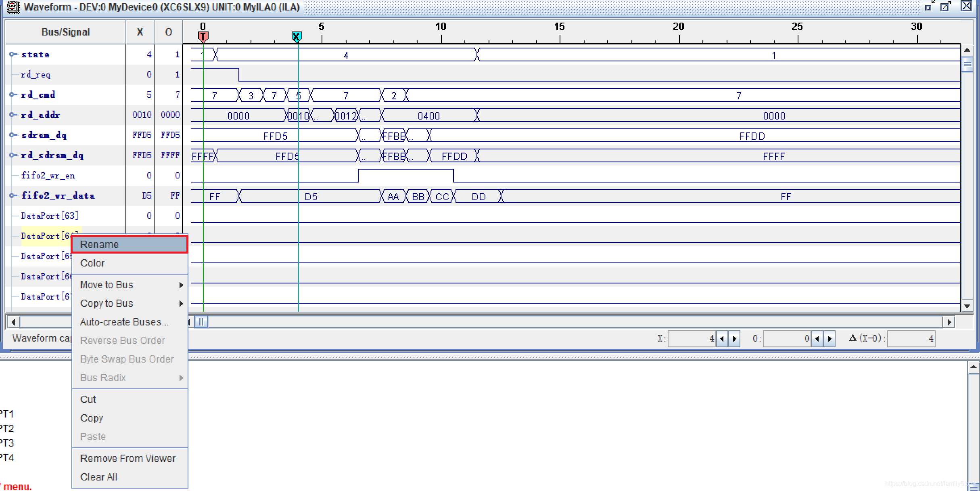Click up arrow of lower pane scrollbar
Screen dimensions: 980x491
point(973,367)
